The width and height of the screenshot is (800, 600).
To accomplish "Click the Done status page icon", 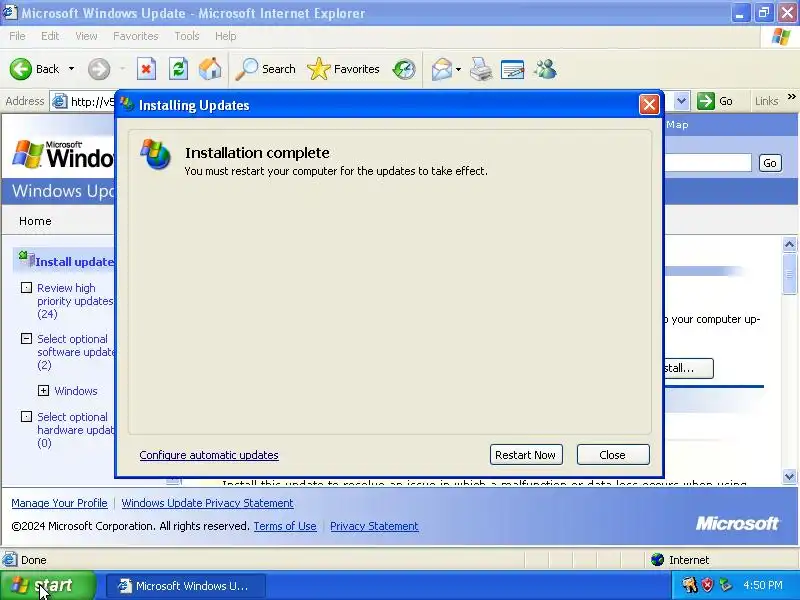I will point(10,560).
